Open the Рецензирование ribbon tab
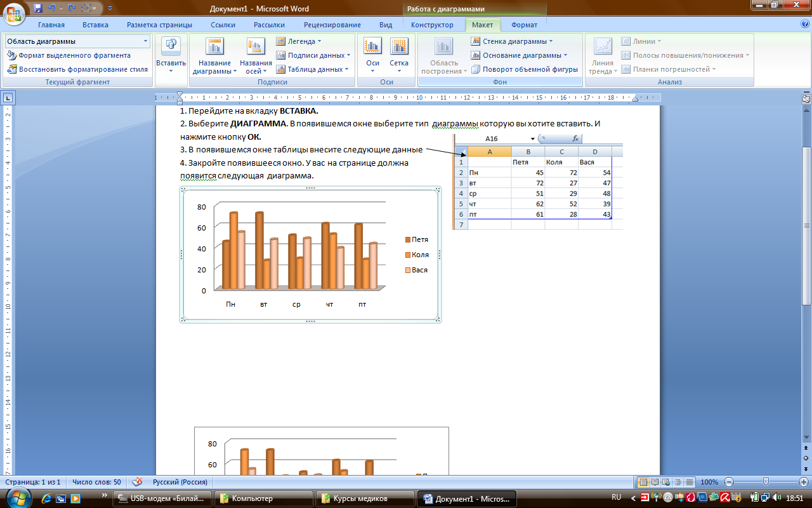The width and height of the screenshot is (812, 508). [332, 25]
